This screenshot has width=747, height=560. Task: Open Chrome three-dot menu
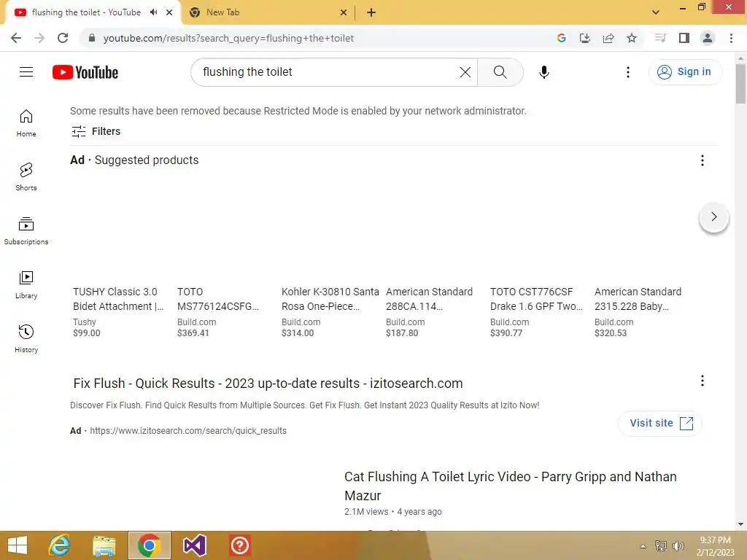[731, 38]
